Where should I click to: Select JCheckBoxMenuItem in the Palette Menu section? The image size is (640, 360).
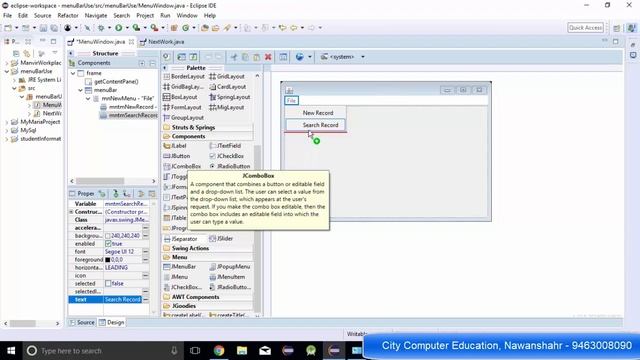[182, 287]
